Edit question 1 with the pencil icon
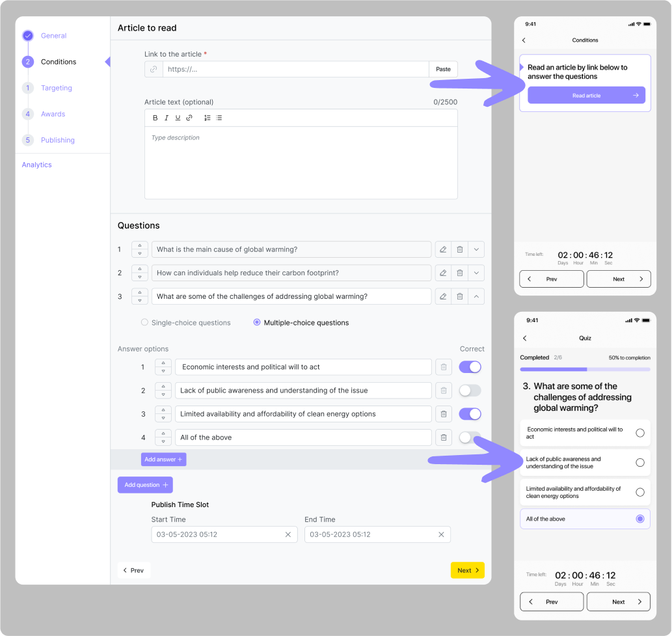This screenshot has height=636, width=672. (443, 249)
